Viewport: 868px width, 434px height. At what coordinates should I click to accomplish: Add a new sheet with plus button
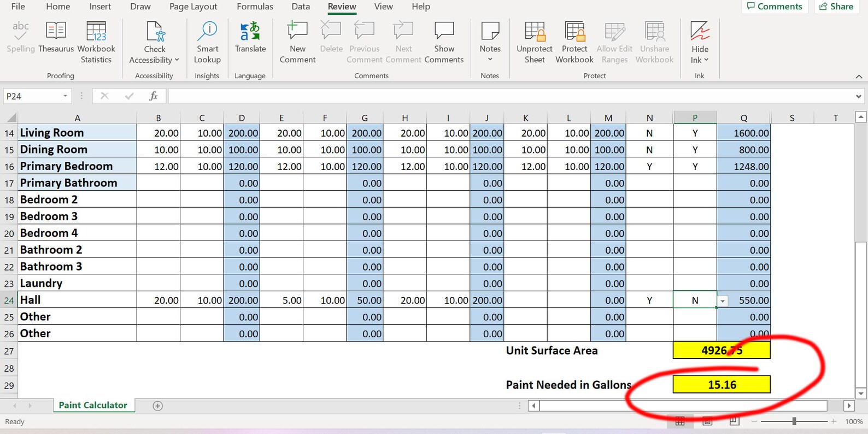(158, 406)
